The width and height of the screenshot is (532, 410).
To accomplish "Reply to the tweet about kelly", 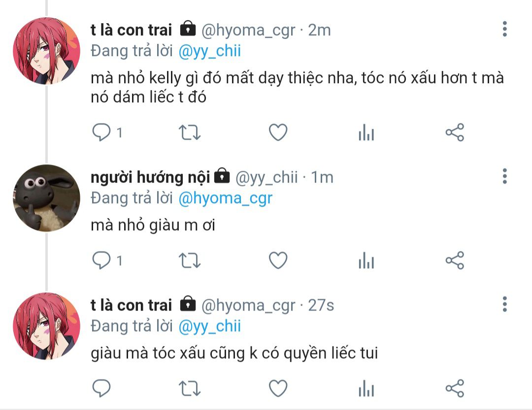I will [101, 132].
